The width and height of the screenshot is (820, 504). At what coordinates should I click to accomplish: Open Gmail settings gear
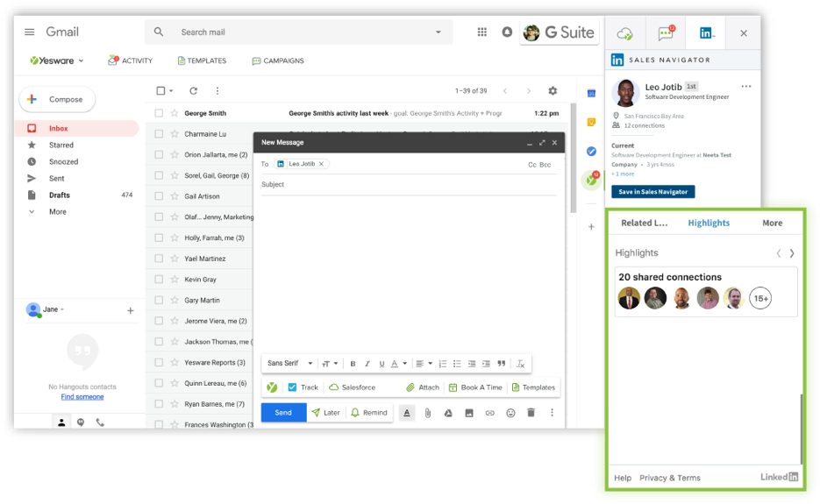coord(553,91)
